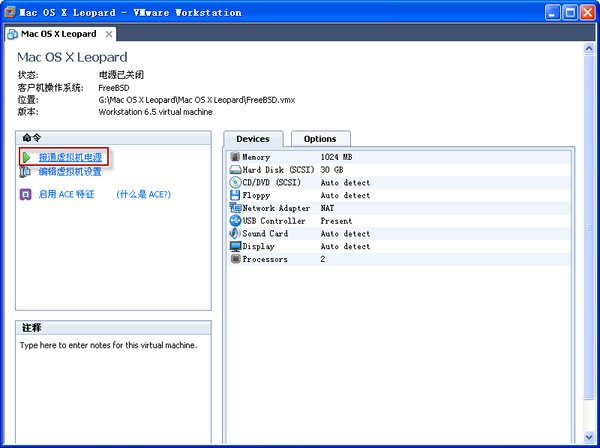The width and height of the screenshot is (600, 448).
Task: Open the 'What is ACE?' link
Action: point(143,194)
